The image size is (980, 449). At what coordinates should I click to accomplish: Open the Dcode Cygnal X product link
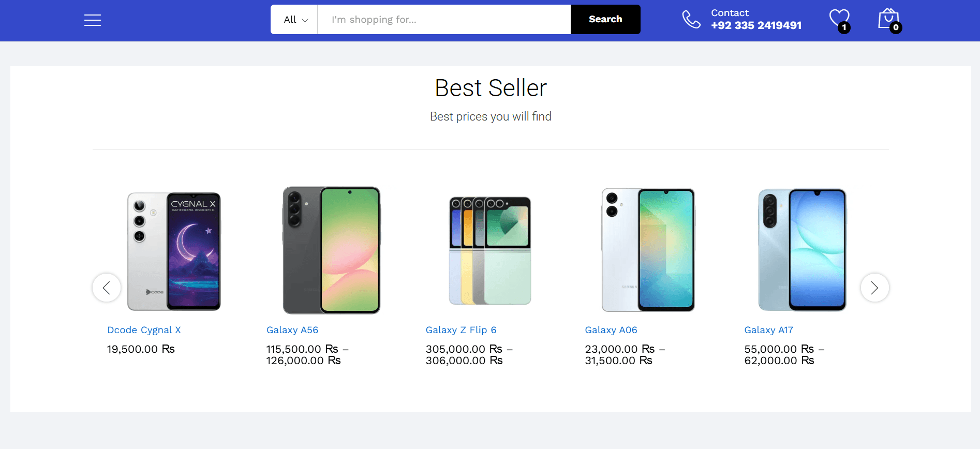(x=144, y=330)
